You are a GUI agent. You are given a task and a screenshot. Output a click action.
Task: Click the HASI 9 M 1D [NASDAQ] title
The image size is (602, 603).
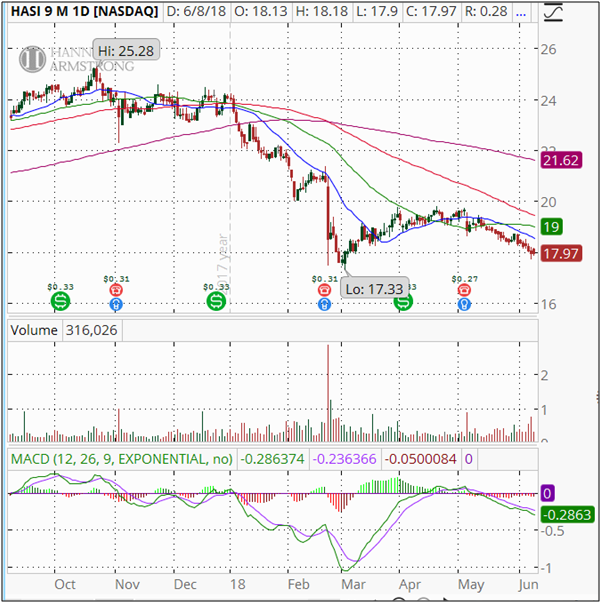pos(84,12)
